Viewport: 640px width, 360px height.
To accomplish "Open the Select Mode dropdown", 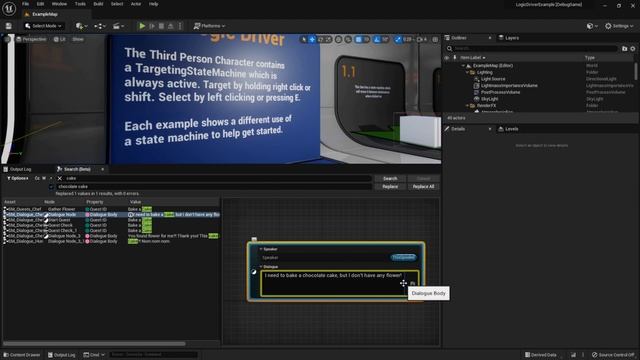I will coord(44,26).
